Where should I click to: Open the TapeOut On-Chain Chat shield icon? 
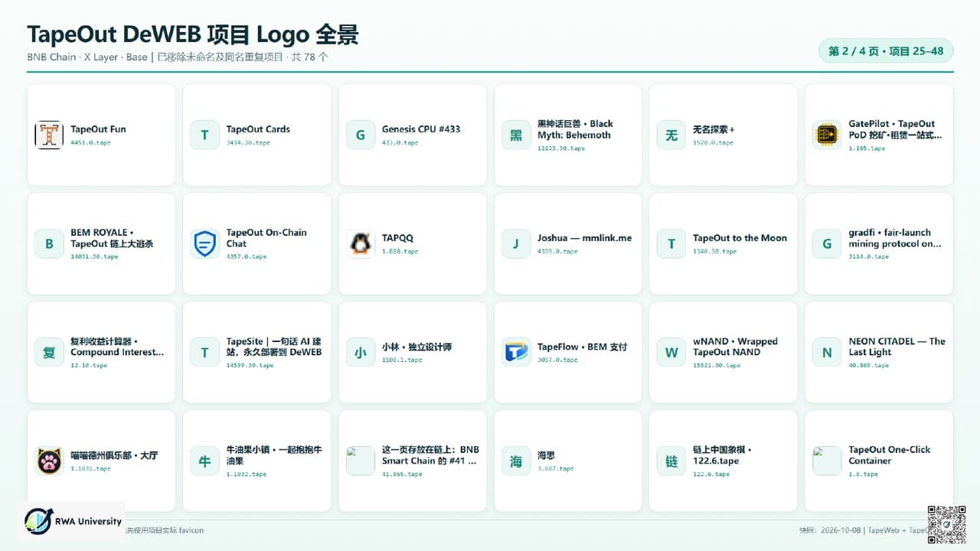(x=204, y=244)
